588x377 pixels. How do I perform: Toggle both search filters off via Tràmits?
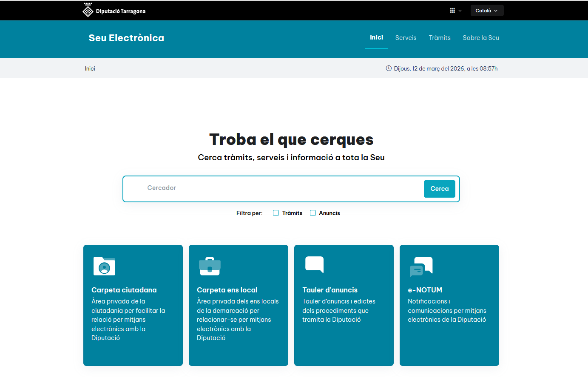(x=276, y=213)
